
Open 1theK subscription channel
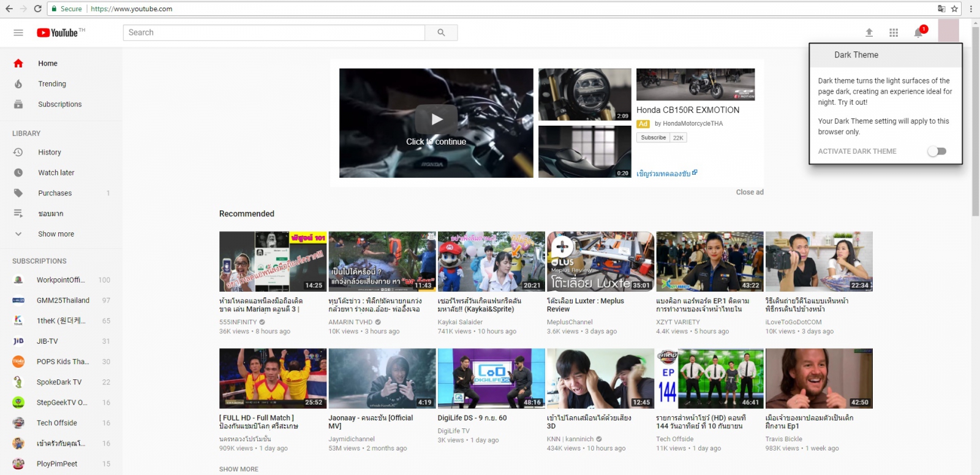[61, 321]
